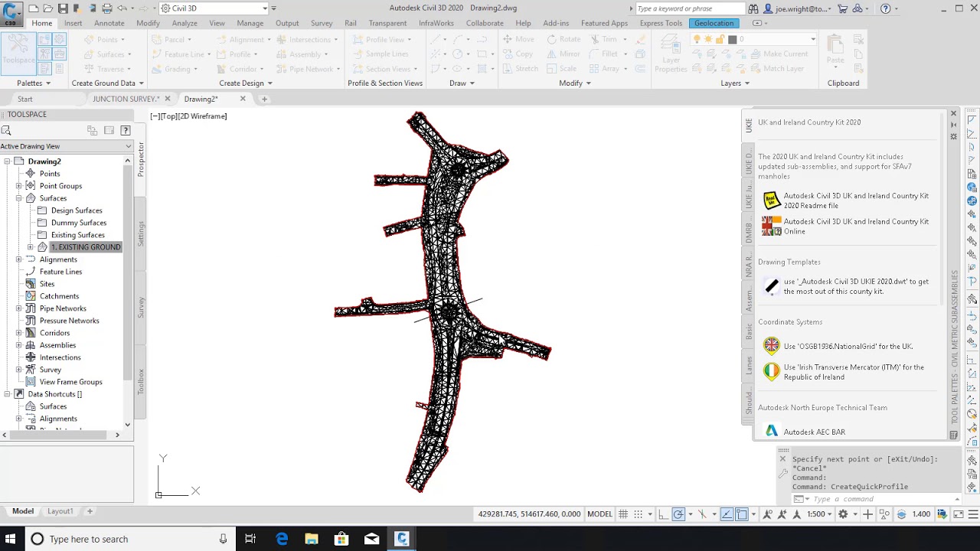Click the magnifier icon in Toolspace
This screenshot has width=980, height=551.
point(6,131)
